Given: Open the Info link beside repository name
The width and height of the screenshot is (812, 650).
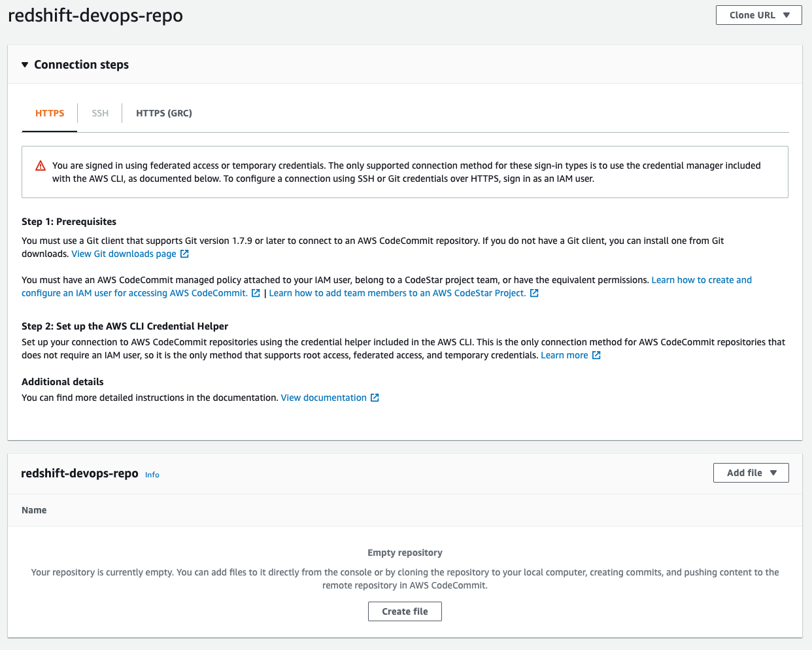Looking at the screenshot, I should [152, 475].
